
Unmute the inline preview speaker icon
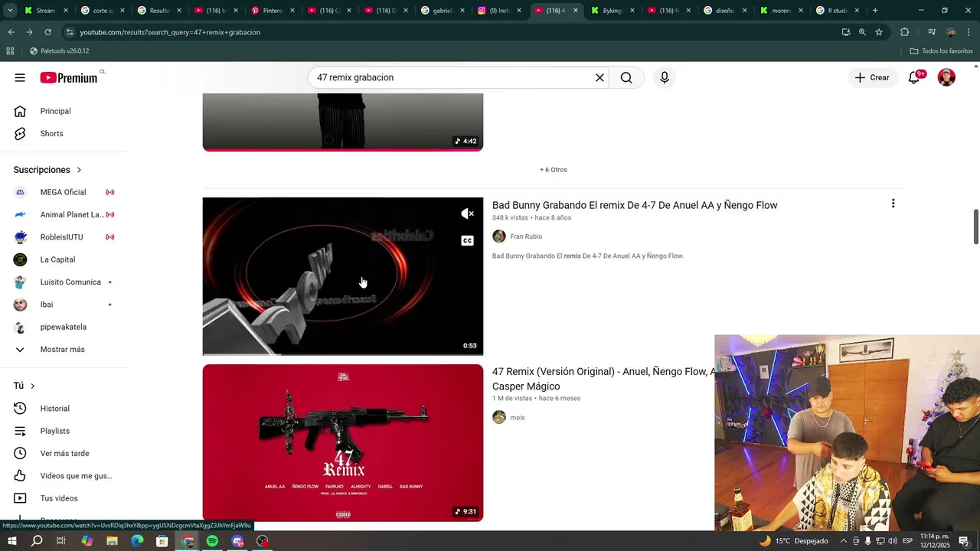467,214
